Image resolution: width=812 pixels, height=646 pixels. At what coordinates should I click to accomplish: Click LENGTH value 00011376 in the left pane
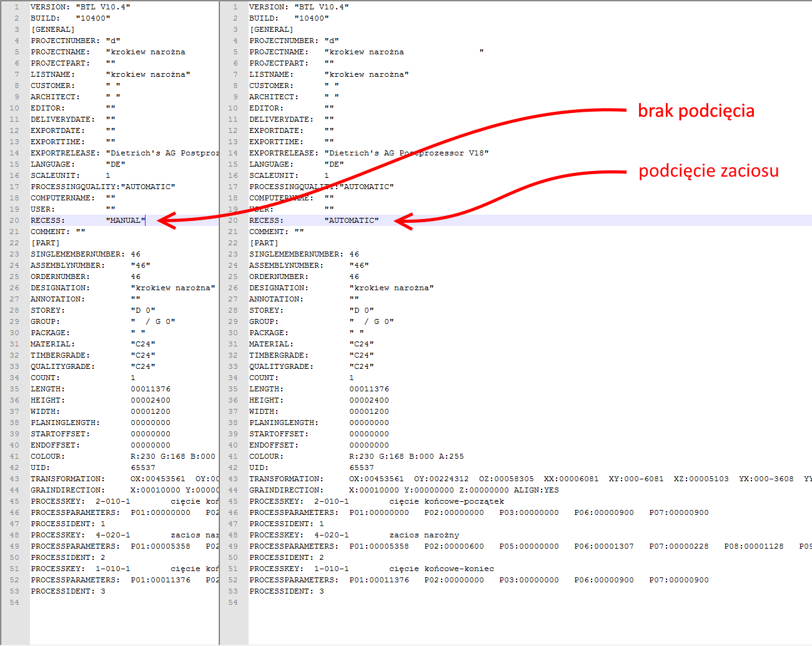coord(151,389)
